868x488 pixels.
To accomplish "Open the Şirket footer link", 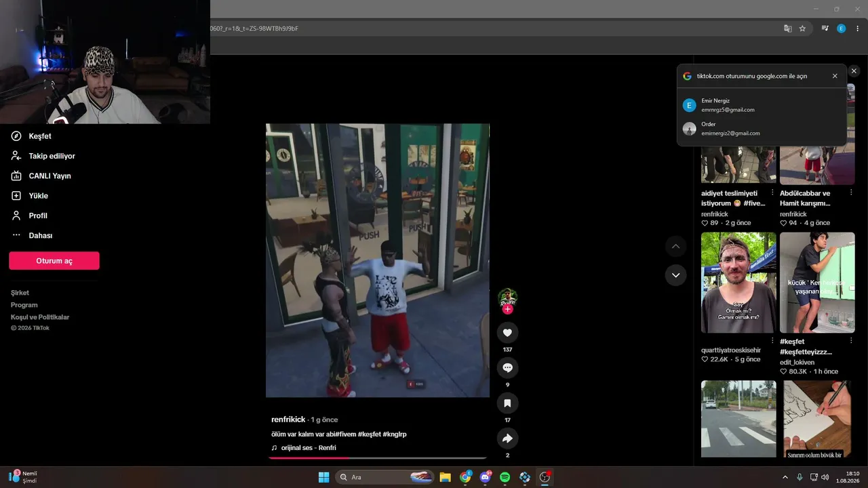I will [x=20, y=293].
